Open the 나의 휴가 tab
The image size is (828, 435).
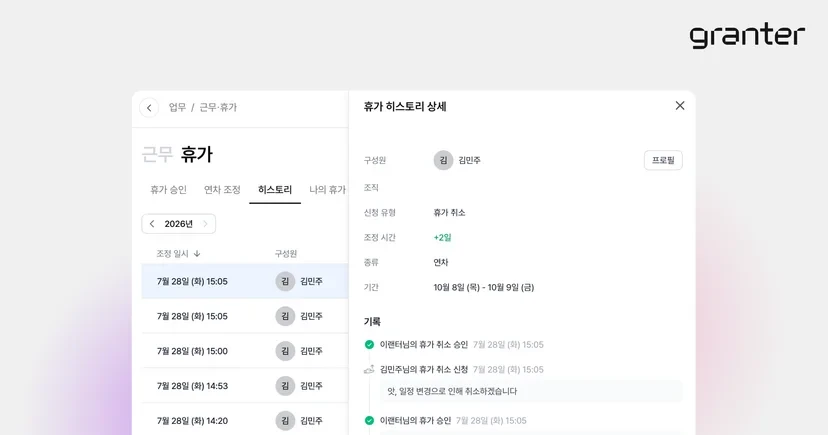327,190
